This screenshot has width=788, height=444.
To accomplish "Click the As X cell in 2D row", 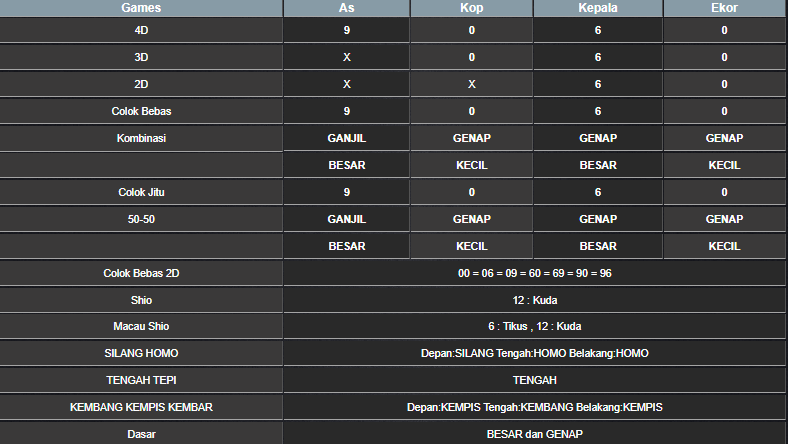I will (346, 84).
